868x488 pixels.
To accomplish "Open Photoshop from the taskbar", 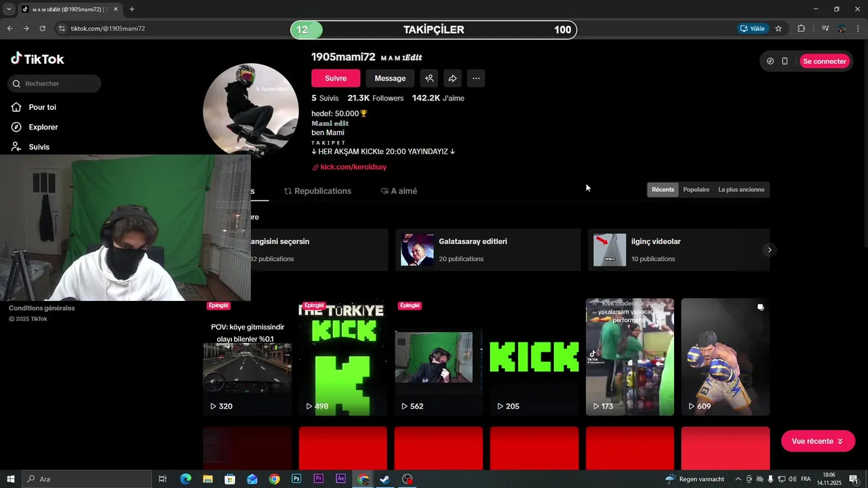I will pyautogui.click(x=296, y=479).
